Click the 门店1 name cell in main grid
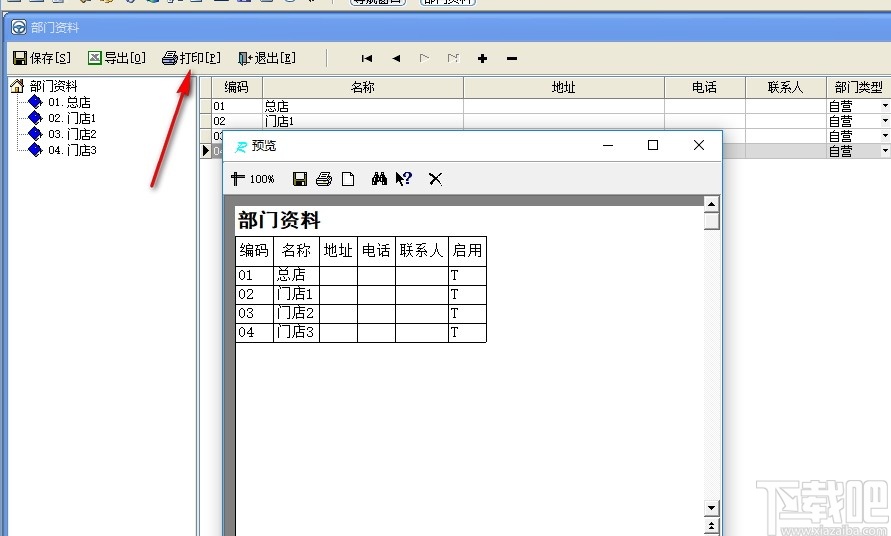Viewport: 891px width, 536px height. coord(363,121)
